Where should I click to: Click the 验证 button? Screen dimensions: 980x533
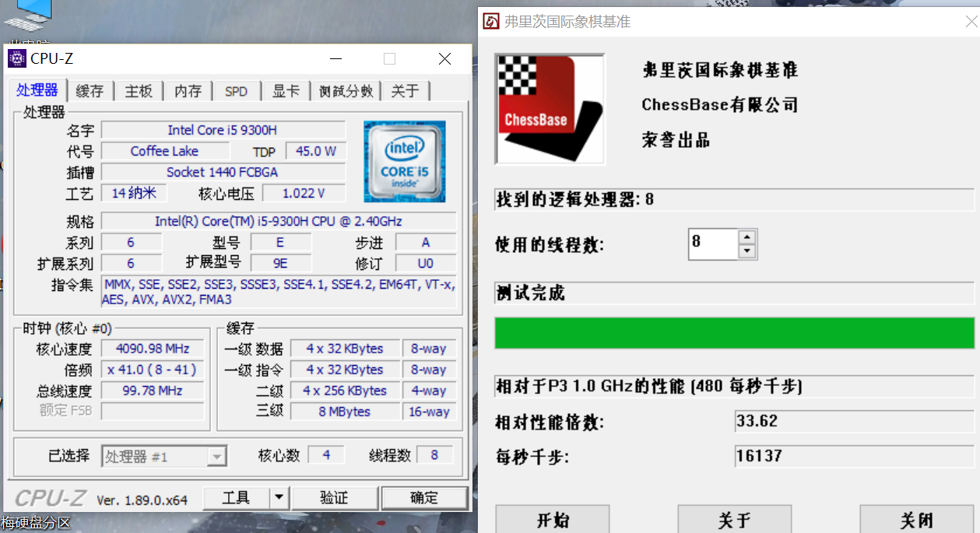pyautogui.click(x=335, y=498)
